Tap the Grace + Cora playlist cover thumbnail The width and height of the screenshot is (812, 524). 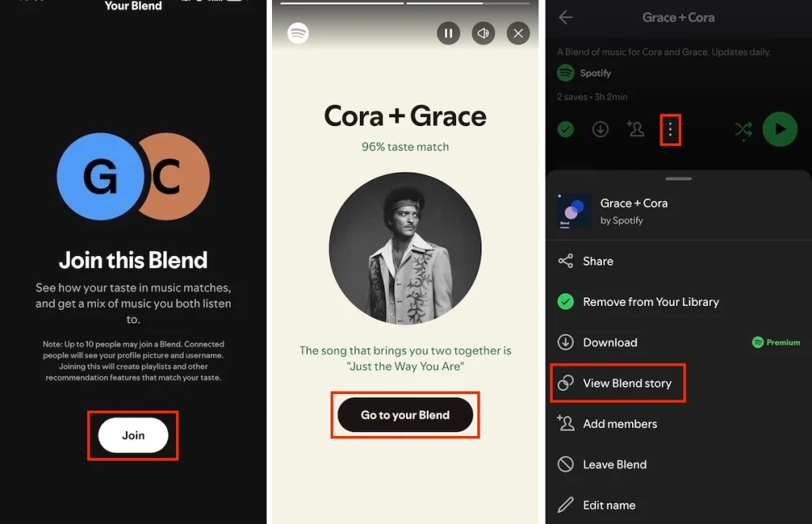pos(573,211)
